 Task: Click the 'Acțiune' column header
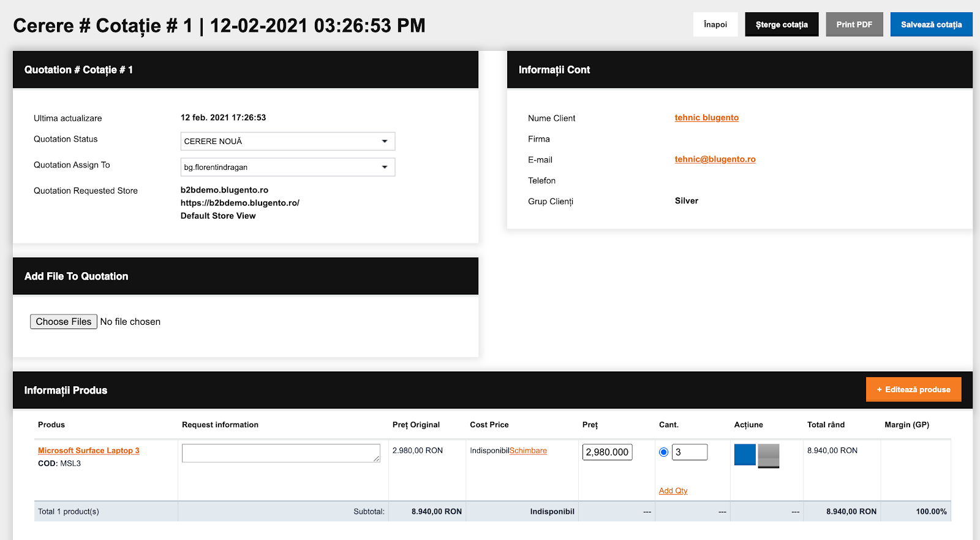click(748, 425)
